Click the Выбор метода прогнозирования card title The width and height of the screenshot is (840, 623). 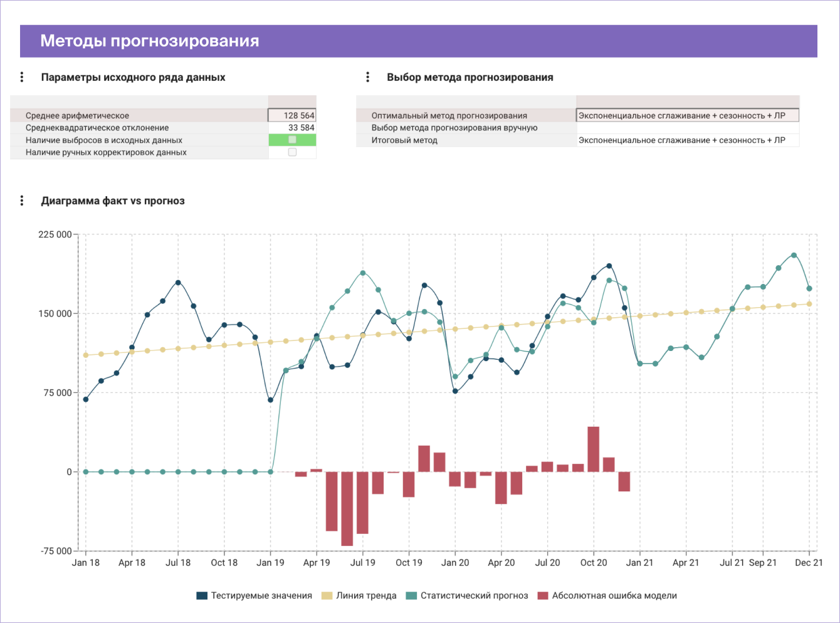(470, 77)
